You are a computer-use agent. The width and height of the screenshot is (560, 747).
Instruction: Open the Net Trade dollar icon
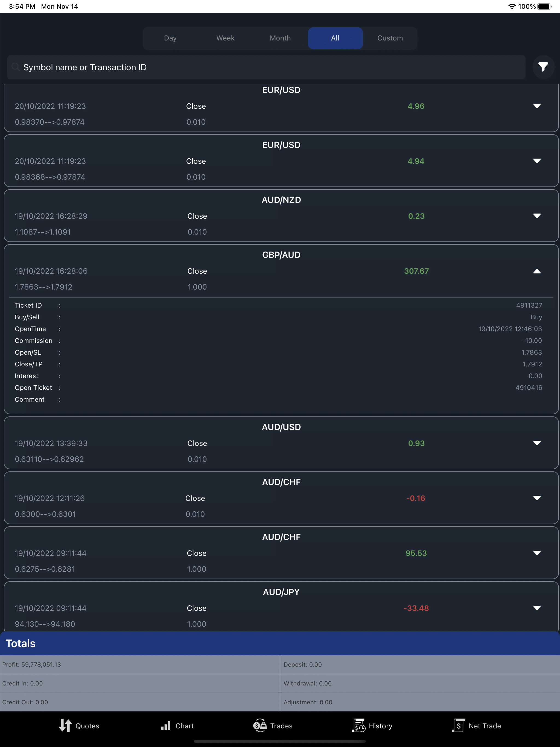(458, 725)
